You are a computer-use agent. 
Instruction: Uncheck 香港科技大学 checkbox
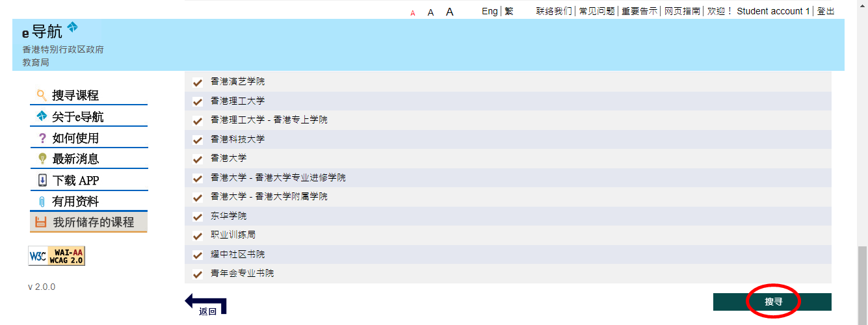(x=198, y=140)
